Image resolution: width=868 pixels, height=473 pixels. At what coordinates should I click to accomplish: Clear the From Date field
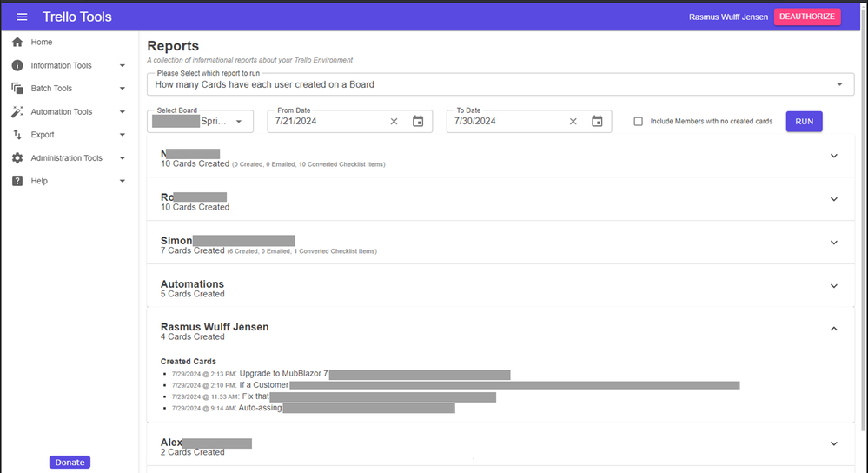394,122
